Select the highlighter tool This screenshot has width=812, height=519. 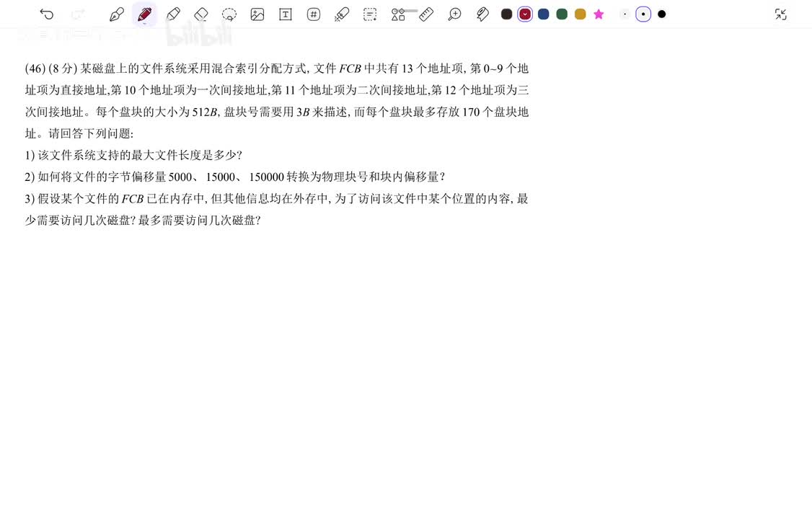coord(173,14)
